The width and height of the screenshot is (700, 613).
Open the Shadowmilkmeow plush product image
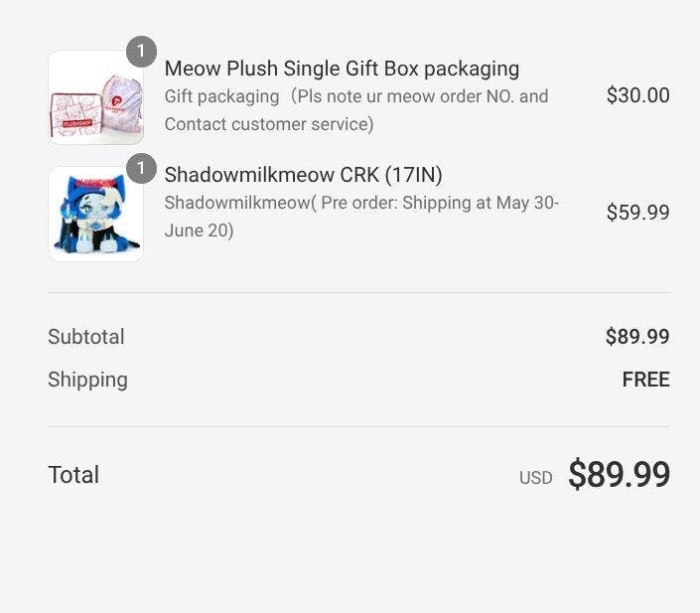tap(95, 214)
